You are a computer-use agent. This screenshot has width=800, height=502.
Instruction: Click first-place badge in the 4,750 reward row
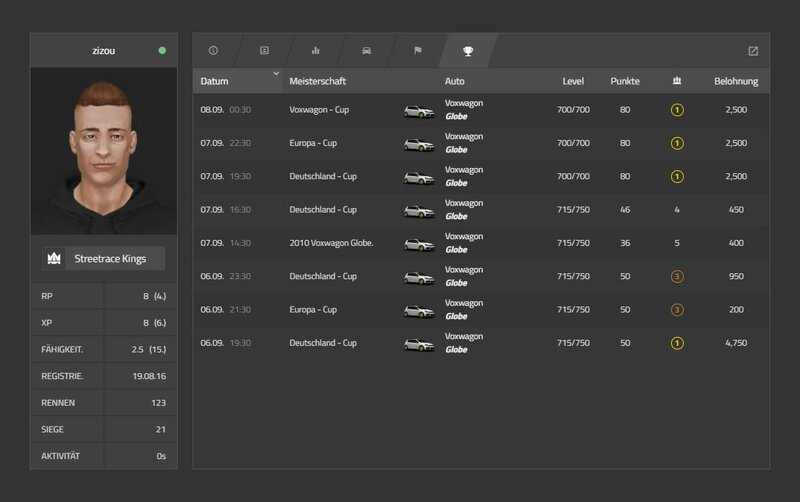[677, 343]
